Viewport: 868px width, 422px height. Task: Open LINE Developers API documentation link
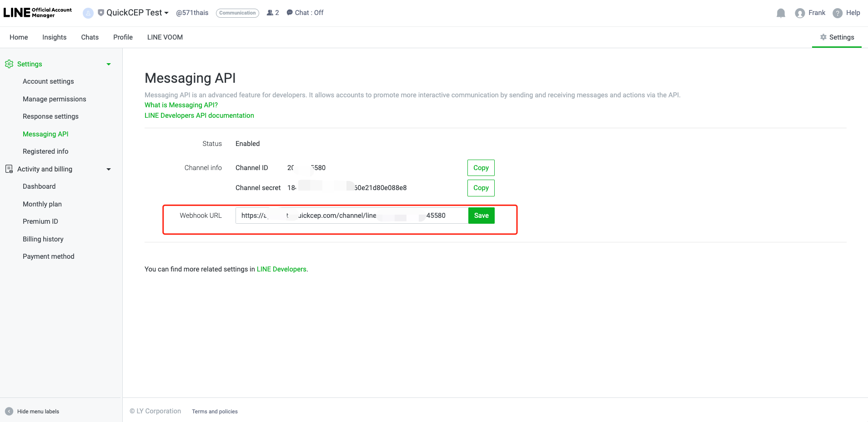tap(199, 116)
